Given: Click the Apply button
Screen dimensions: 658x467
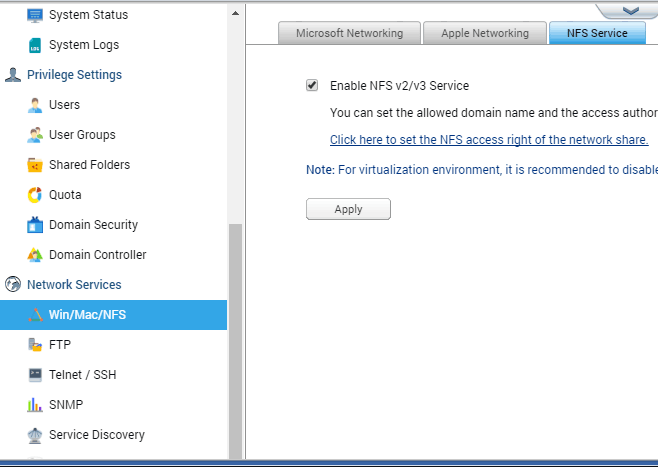Looking at the screenshot, I should click(x=348, y=209).
